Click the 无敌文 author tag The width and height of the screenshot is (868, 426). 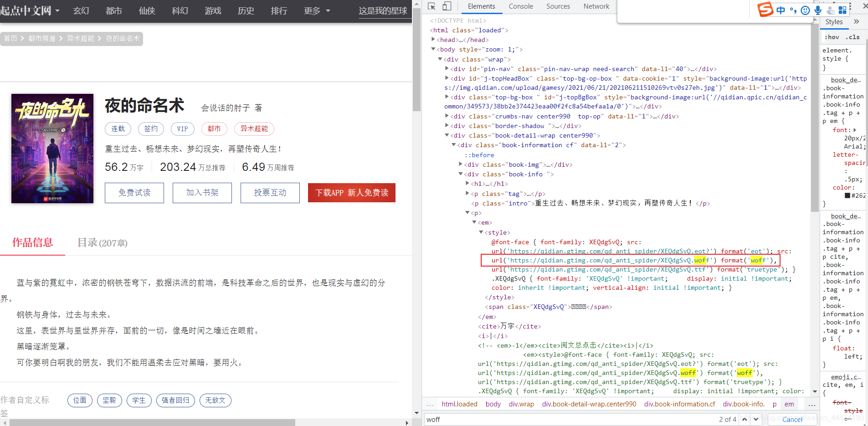pyautogui.click(x=215, y=400)
